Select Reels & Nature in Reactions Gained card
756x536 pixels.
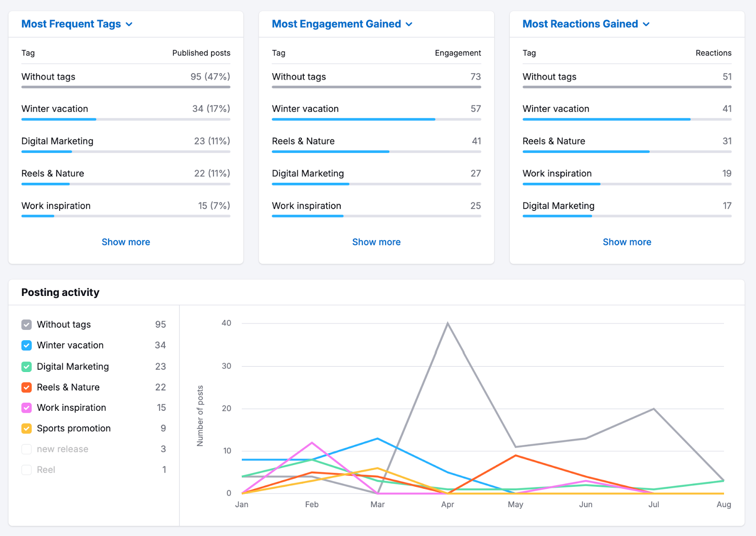[x=627, y=144]
